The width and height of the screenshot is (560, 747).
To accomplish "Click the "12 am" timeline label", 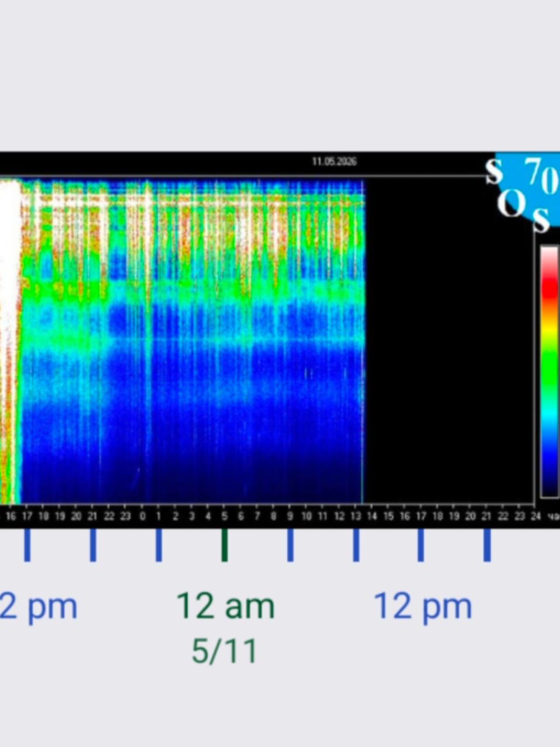I will click(225, 606).
